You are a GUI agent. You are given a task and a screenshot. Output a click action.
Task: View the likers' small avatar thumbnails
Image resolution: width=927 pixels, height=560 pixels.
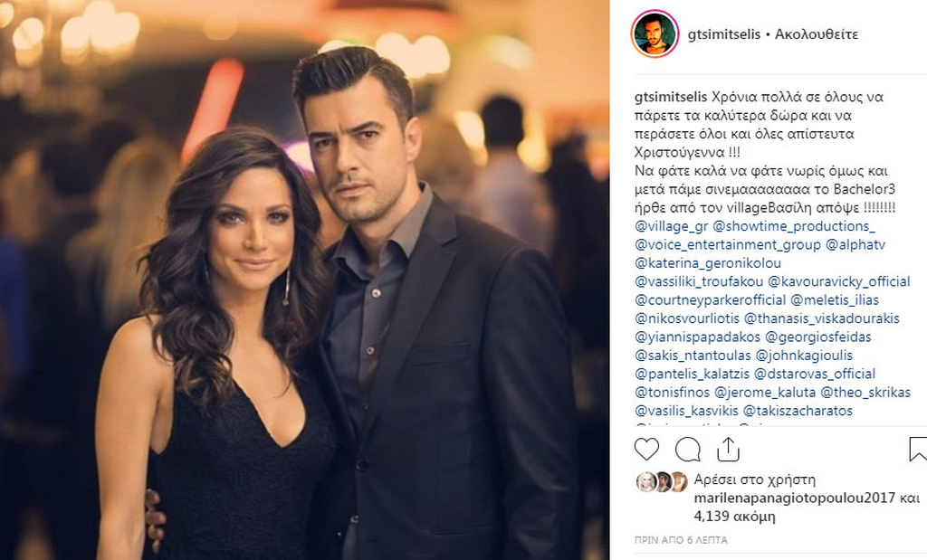(x=662, y=482)
